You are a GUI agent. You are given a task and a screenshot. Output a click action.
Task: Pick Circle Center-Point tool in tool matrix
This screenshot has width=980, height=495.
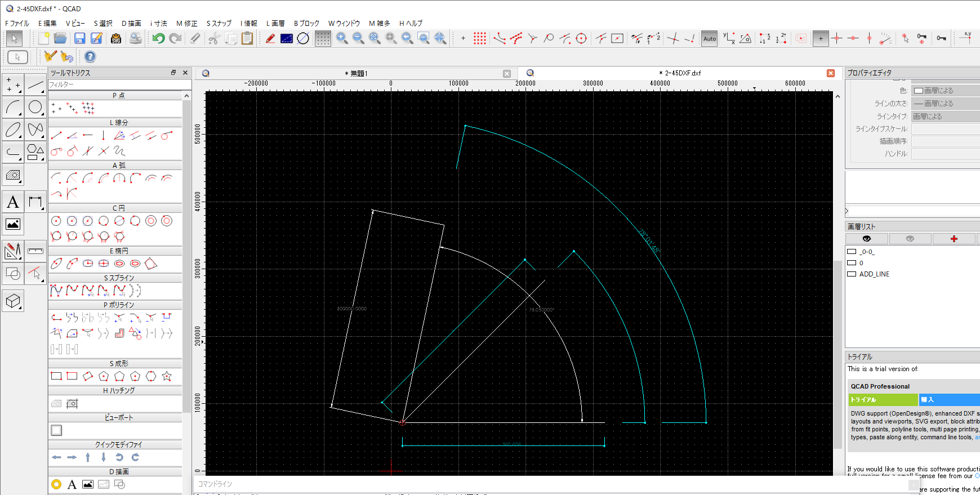pos(56,221)
